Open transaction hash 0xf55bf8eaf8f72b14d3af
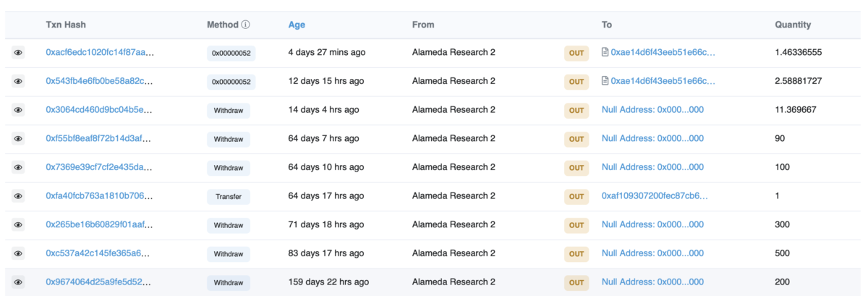 (98, 138)
